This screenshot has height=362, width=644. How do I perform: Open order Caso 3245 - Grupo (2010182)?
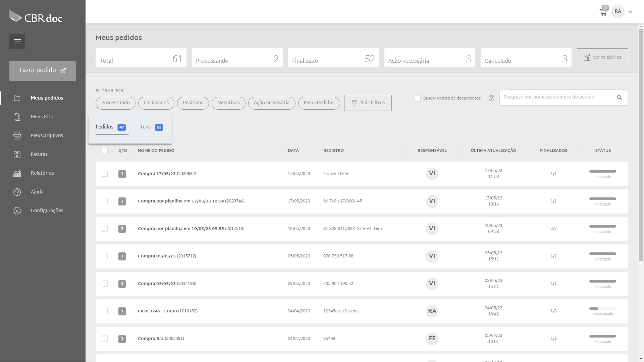tap(168, 311)
